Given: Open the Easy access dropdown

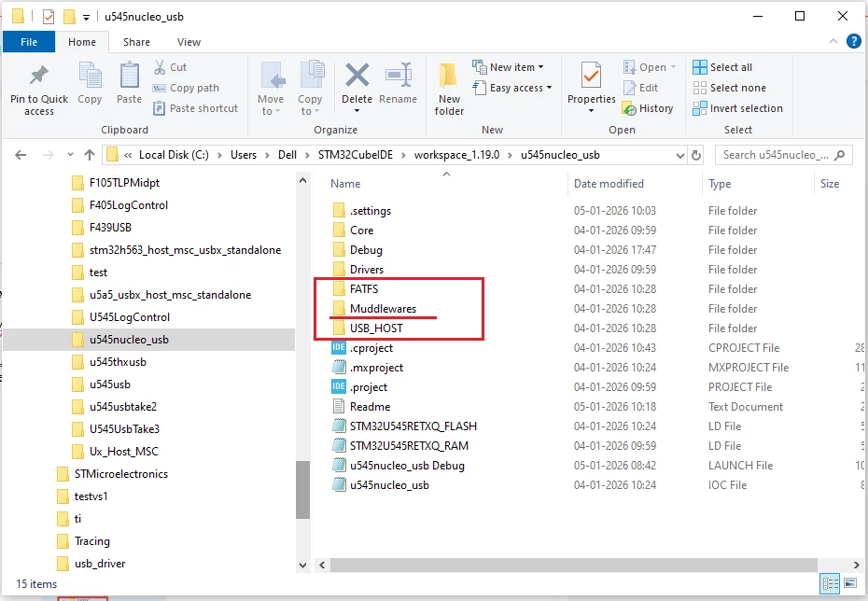Looking at the screenshot, I should coord(512,88).
